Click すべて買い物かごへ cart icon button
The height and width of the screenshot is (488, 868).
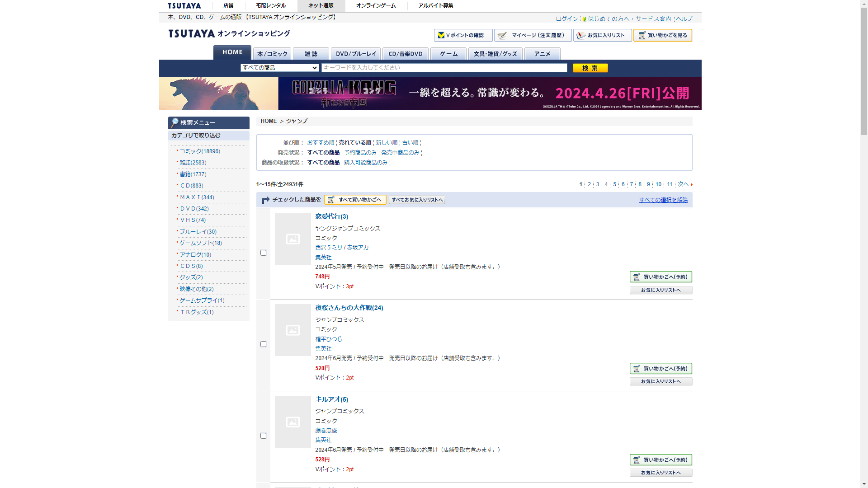pos(355,200)
